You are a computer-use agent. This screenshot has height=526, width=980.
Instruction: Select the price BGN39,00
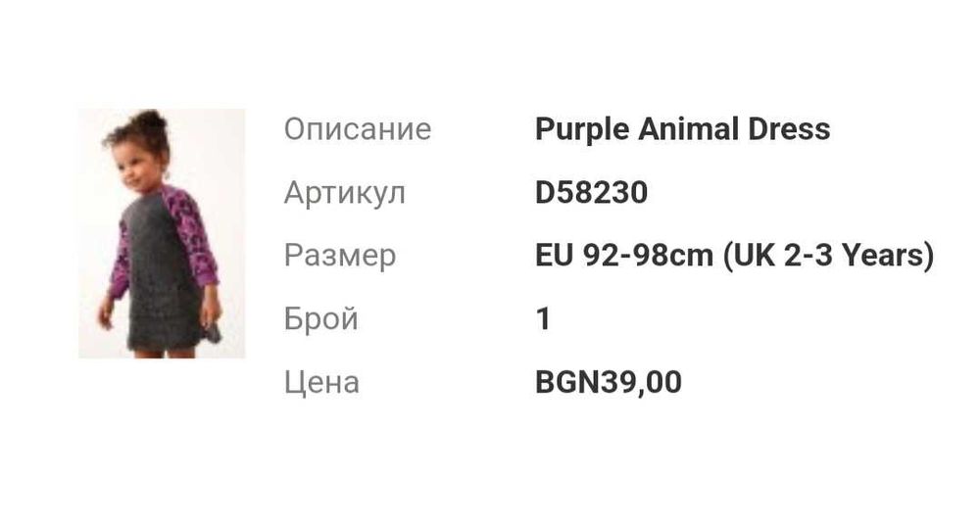click(x=608, y=382)
